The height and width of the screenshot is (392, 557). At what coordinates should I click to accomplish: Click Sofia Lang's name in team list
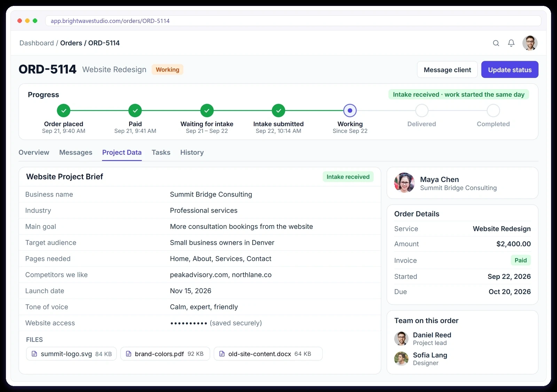pyautogui.click(x=430, y=355)
